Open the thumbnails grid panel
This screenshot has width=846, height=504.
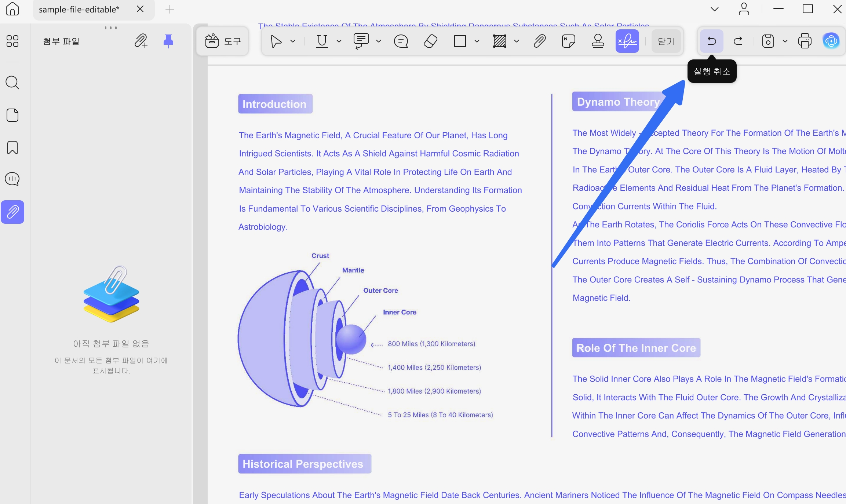click(12, 41)
